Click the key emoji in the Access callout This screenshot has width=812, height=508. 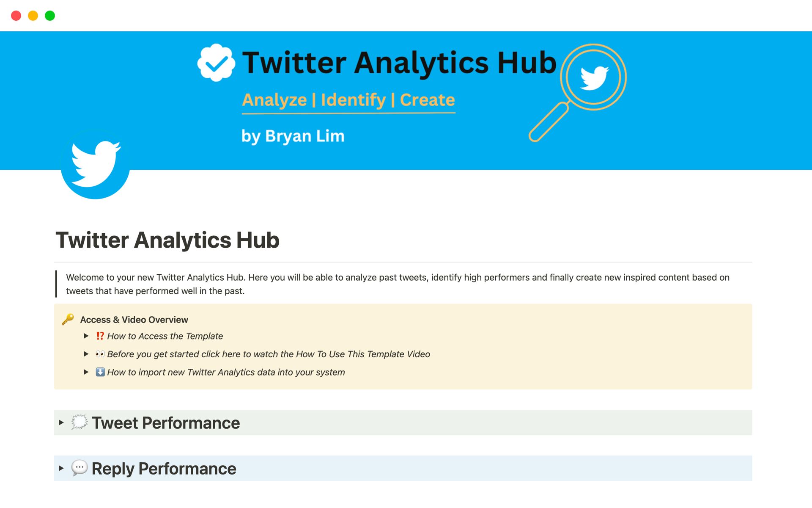tap(68, 320)
